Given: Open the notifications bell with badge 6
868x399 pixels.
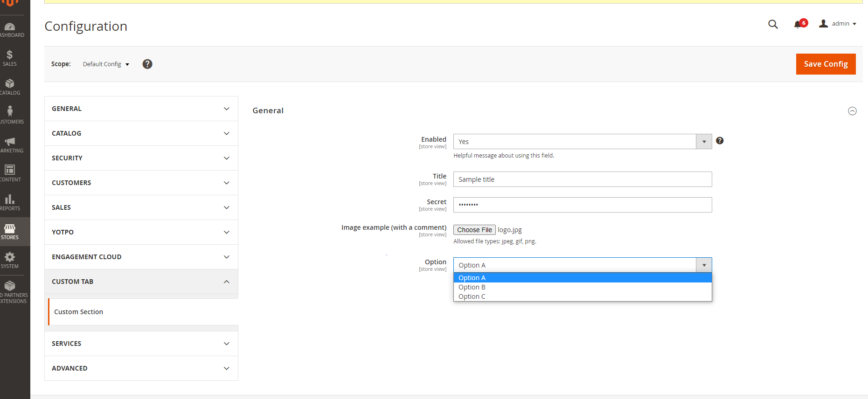Looking at the screenshot, I should coord(800,24).
